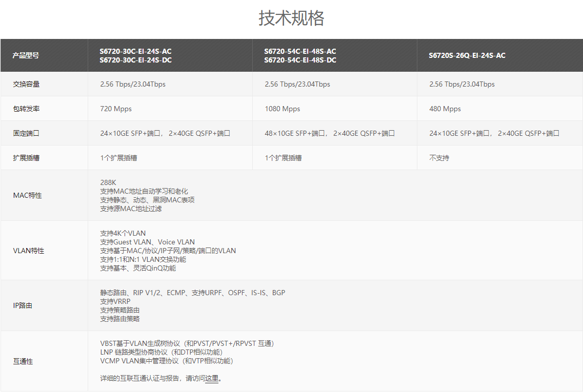Click the "技术规格" page heading
Viewport: 583px width, 392px height.
[x=291, y=18]
